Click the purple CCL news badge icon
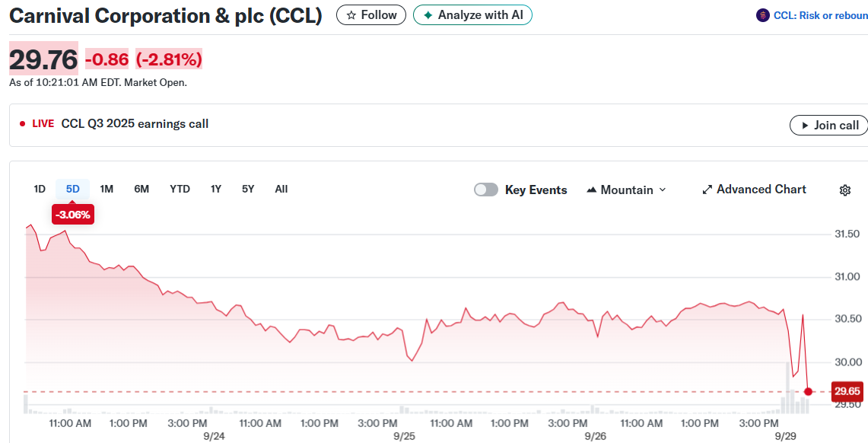This screenshot has width=868, height=443. [762, 15]
